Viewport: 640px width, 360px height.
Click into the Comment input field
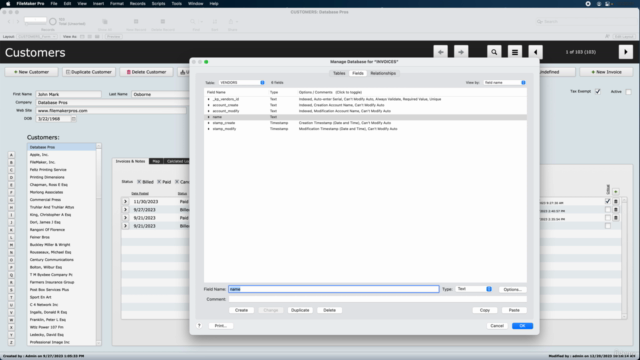pos(378,299)
